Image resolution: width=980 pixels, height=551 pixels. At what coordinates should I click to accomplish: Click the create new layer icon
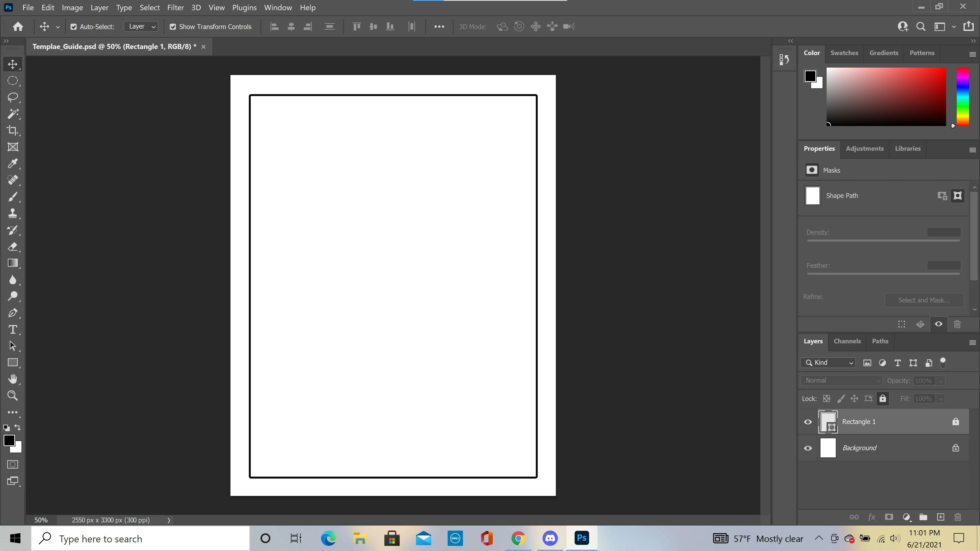pos(940,517)
